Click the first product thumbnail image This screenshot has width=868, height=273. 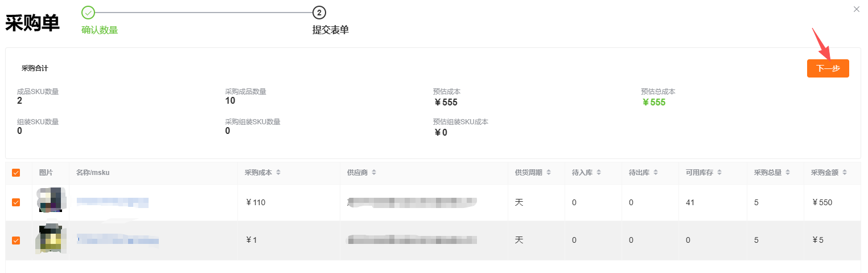coord(50,200)
